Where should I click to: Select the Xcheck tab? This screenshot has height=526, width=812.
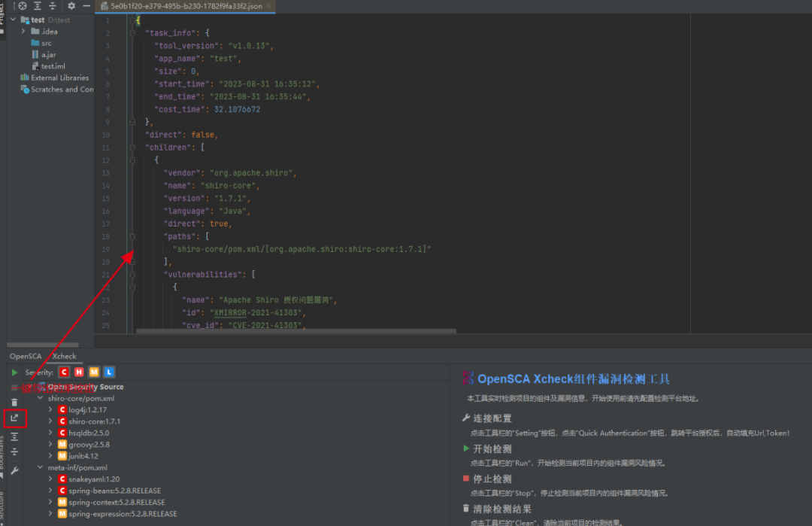[64, 356]
